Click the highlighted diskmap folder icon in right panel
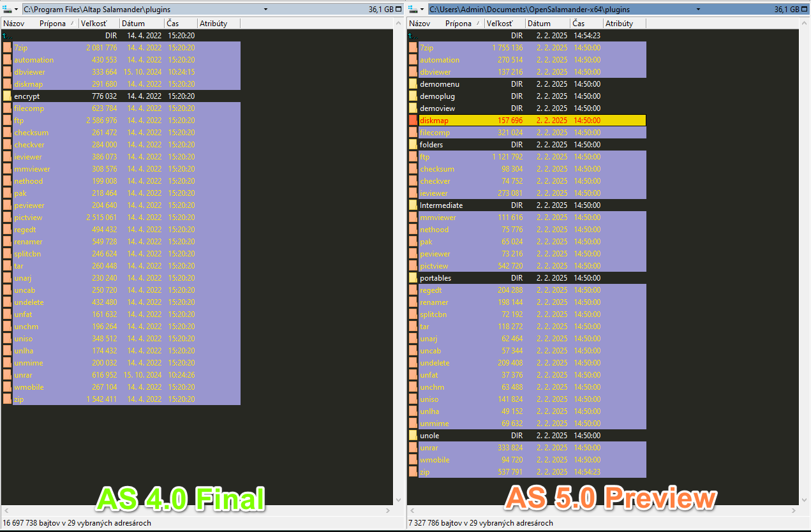Screen dimensions: 811x532 coord(413,121)
